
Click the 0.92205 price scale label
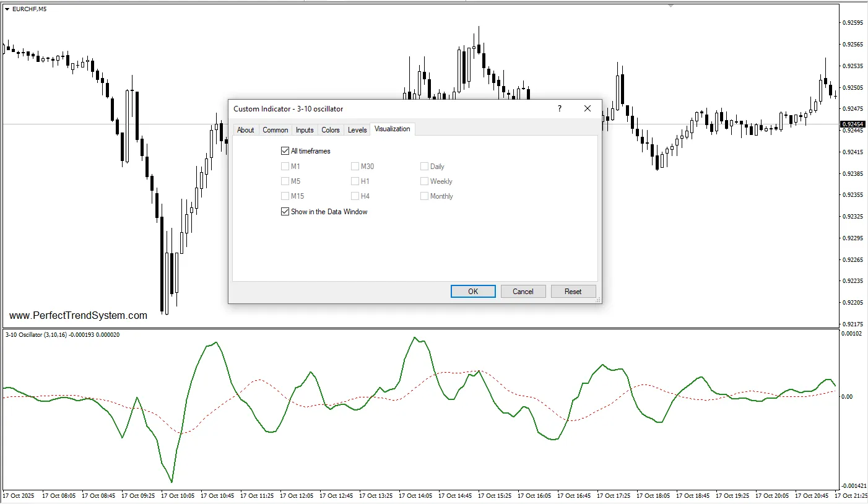pyautogui.click(x=853, y=302)
